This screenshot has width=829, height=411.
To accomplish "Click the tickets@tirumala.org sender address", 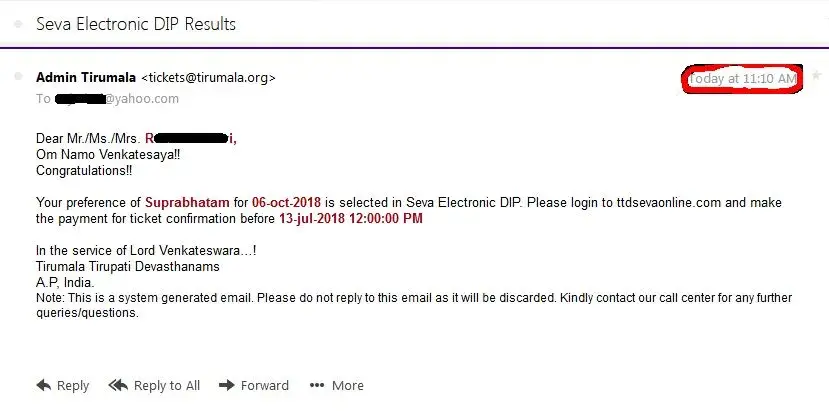I will (208, 77).
